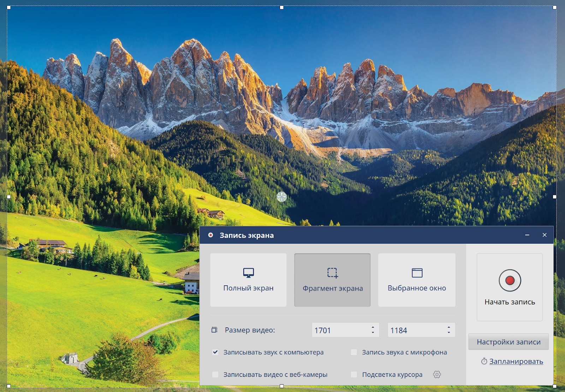Enable webcam video recording checkbox
This screenshot has height=392, width=565.
(x=215, y=374)
